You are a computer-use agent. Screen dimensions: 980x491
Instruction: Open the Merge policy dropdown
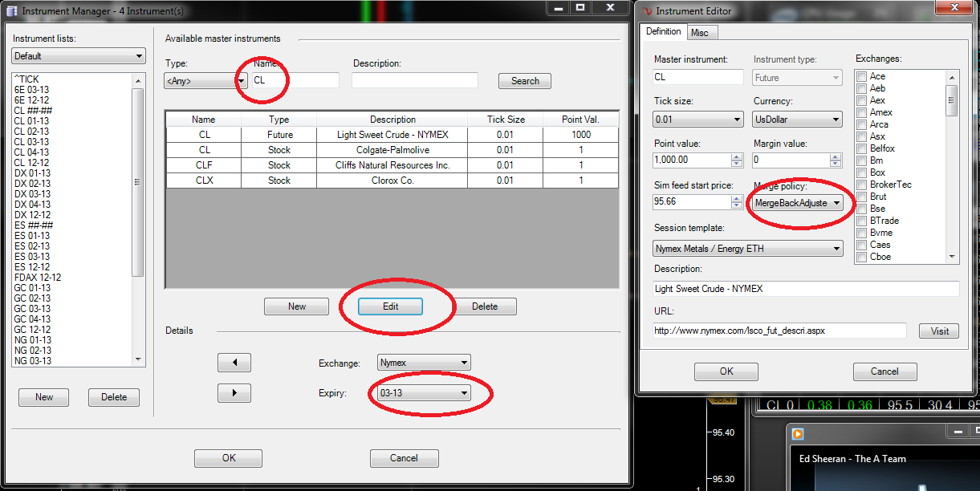click(x=799, y=203)
